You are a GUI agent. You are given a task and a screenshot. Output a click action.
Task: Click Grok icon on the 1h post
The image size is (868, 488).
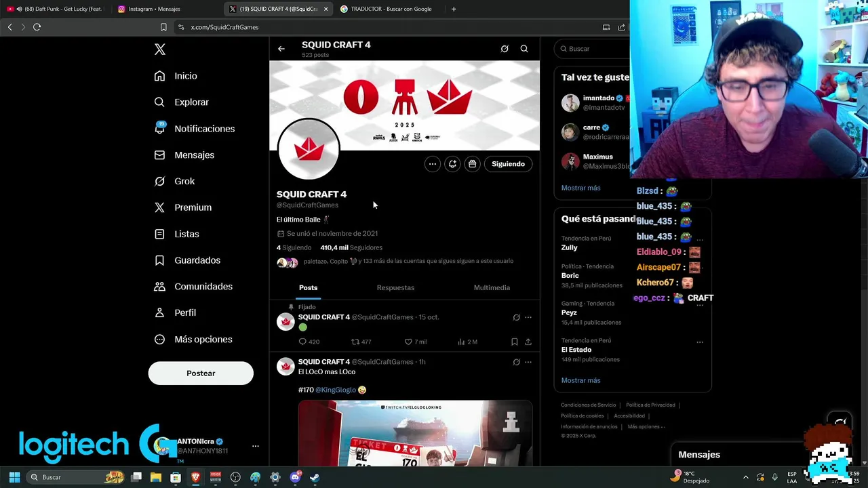tap(516, 362)
